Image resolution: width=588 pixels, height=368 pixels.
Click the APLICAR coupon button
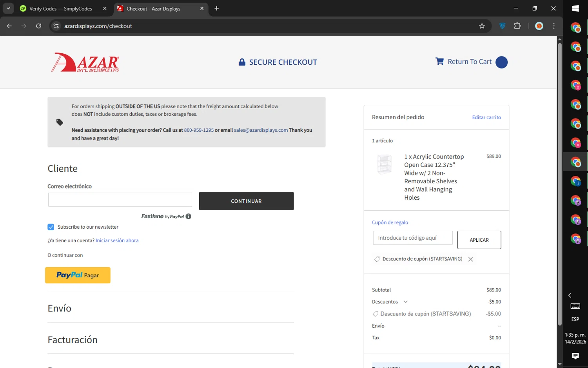(479, 240)
